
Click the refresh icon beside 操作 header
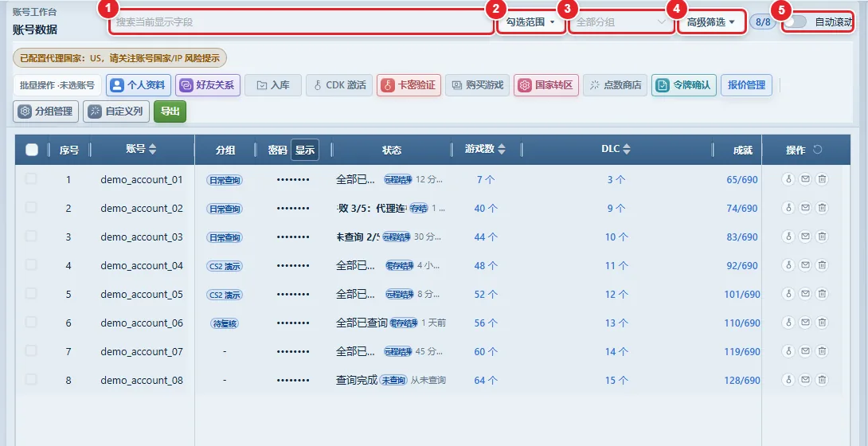click(x=818, y=150)
